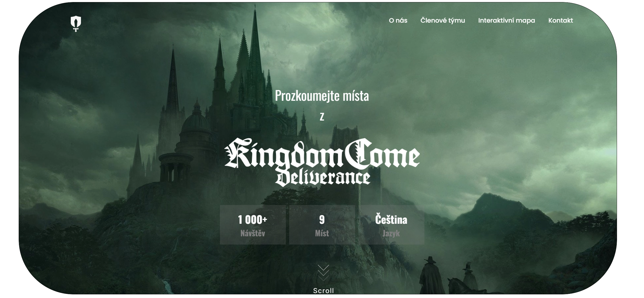Navigate to Kontakt
The image size is (644, 298).
560,21
